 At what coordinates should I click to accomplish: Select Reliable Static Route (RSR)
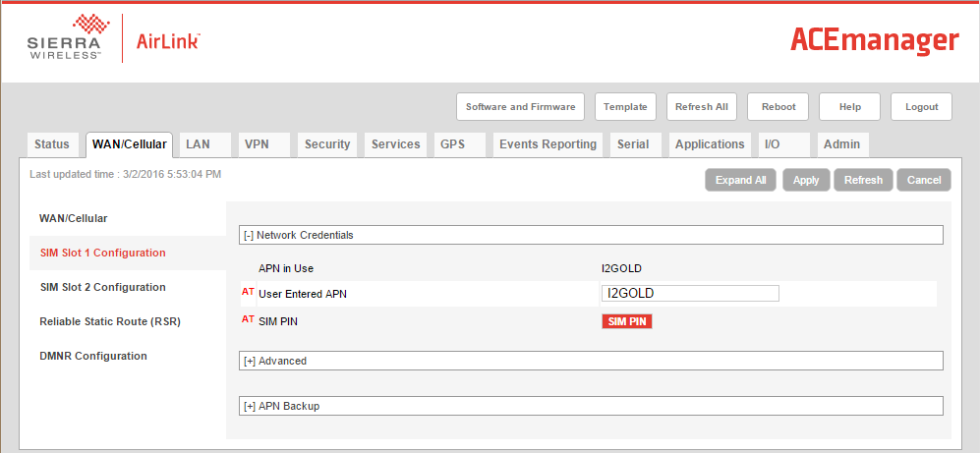[x=110, y=321]
